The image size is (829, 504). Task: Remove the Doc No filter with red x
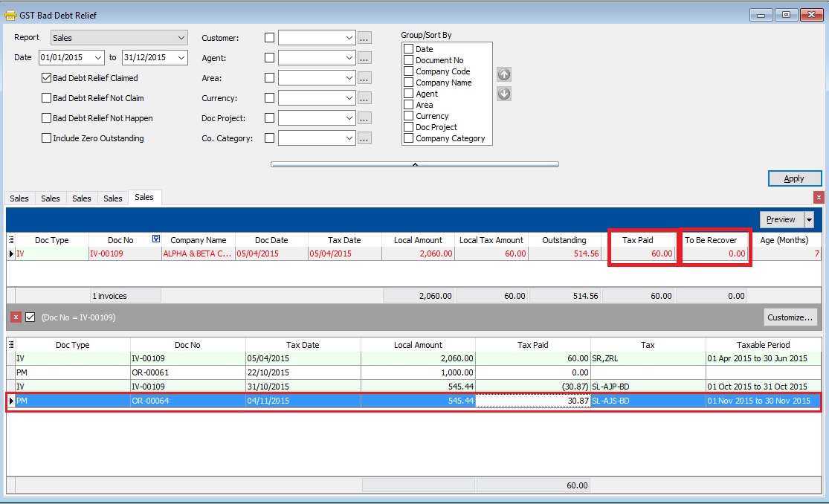click(16, 317)
